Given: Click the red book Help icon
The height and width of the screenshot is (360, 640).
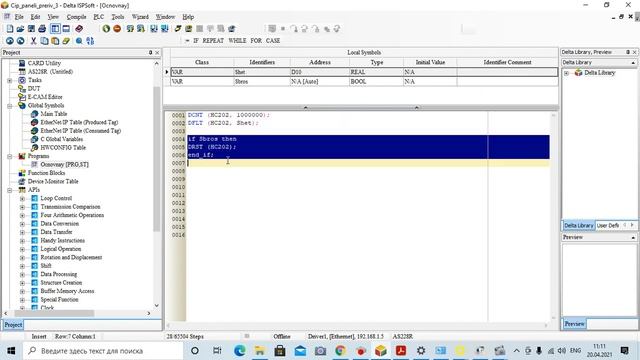Looking at the screenshot, I should click(79, 29).
